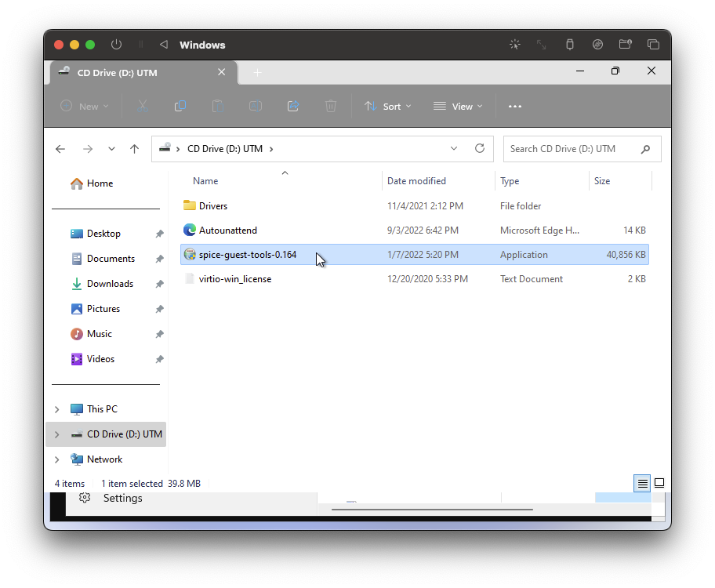715x588 pixels.
Task: Open Home in navigation pane
Action: (x=92, y=183)
